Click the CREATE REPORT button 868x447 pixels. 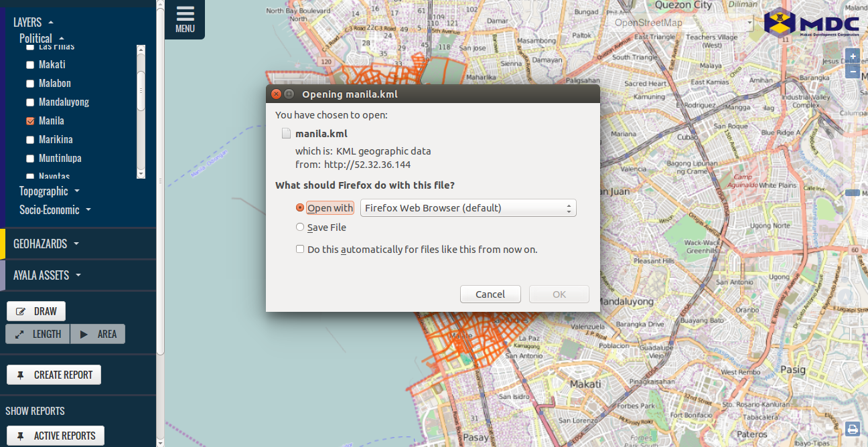click(54, 375)
